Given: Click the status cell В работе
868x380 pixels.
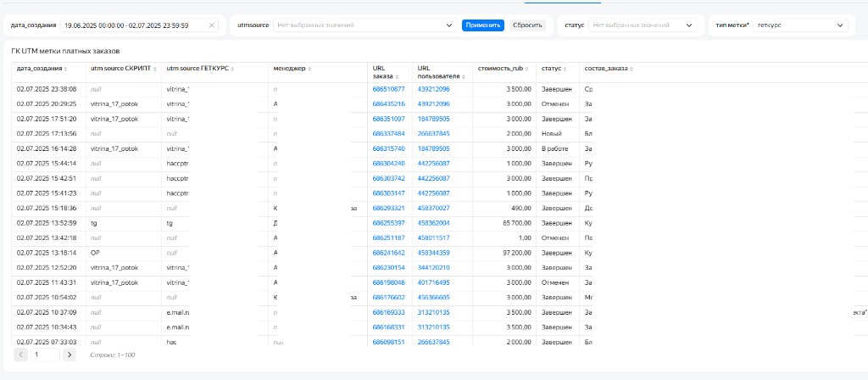Looking at the screenshot, I should (x=554, y=148).
